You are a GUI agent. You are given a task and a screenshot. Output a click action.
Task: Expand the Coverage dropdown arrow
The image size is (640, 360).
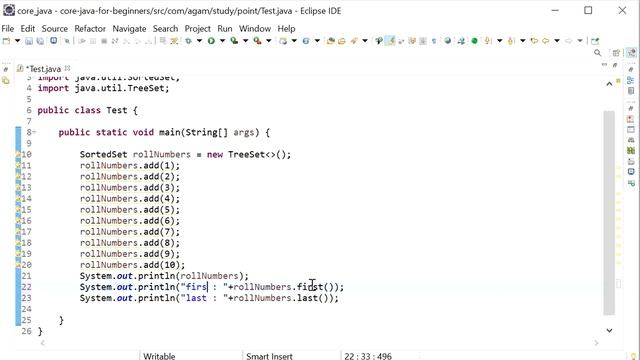point(245,41)
